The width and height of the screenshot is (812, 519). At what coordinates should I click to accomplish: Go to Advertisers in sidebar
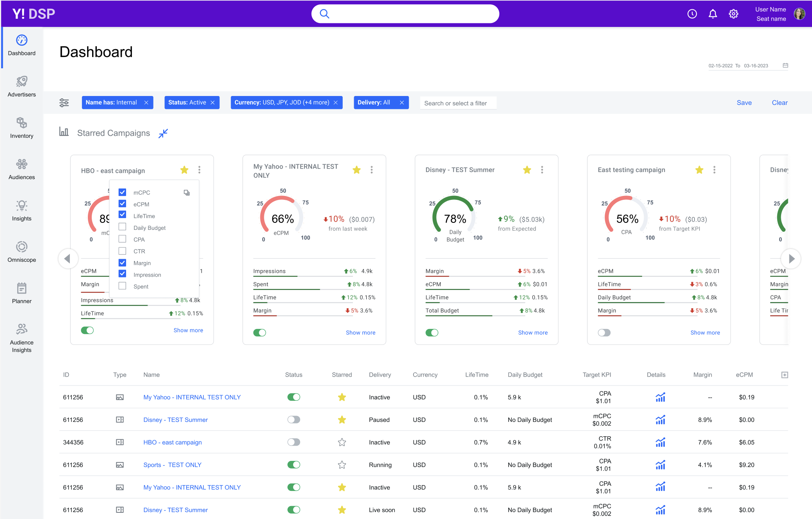tap(22, 87)
